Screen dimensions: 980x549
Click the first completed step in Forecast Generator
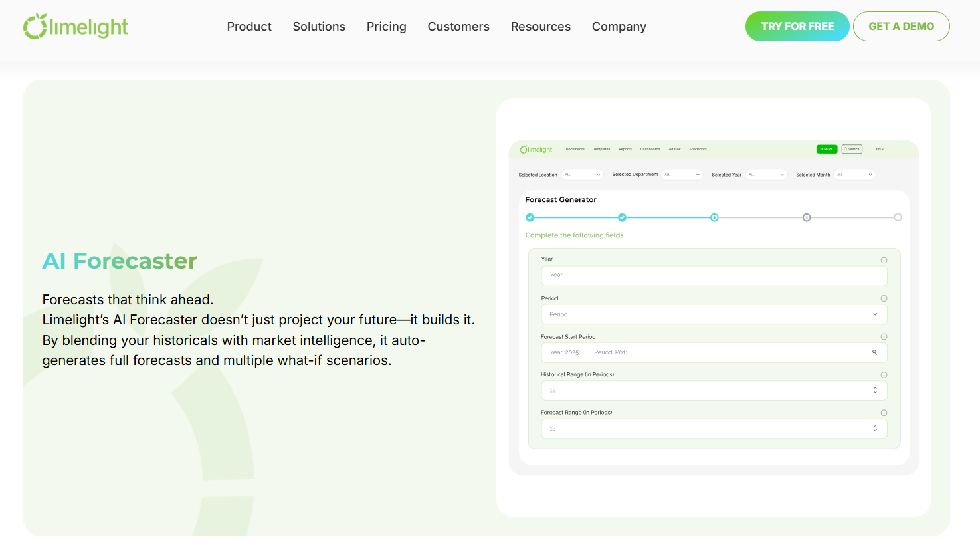coord(530,217)
